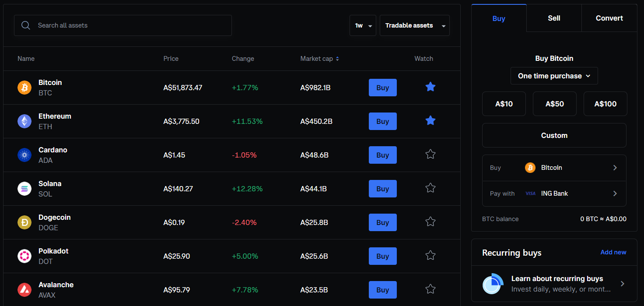644x306 pixels.
Task: Click the BTC balance value 0 BTC ≈ A$0.00
Action: (x=603, y=219)
